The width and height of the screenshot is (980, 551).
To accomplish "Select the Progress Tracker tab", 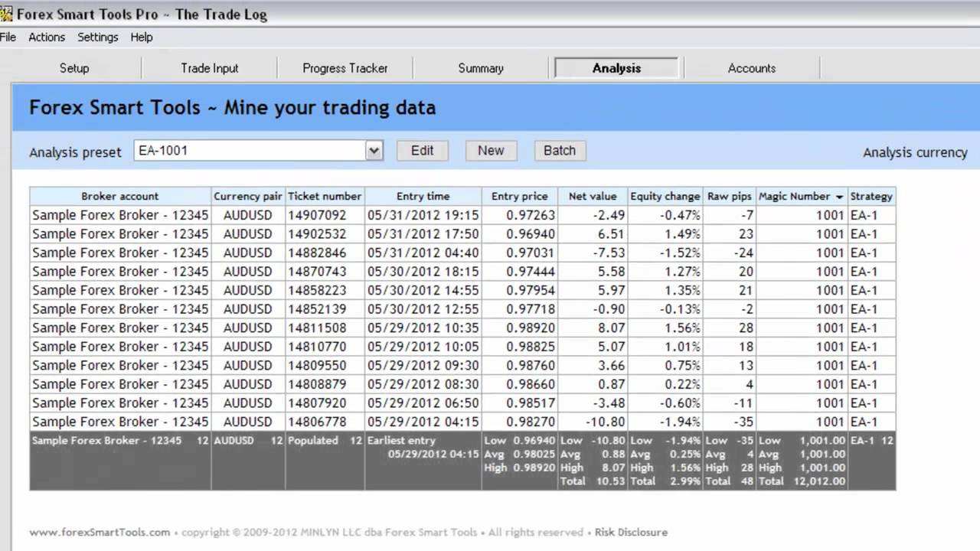I will point(345,68).
